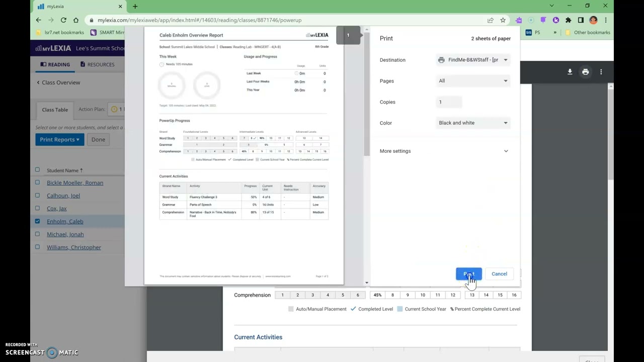The height and width of the screenshot is (362, 644).
Task: Uncheck the Enholm, Caleb checkbox
Action: tap(37, 221)
